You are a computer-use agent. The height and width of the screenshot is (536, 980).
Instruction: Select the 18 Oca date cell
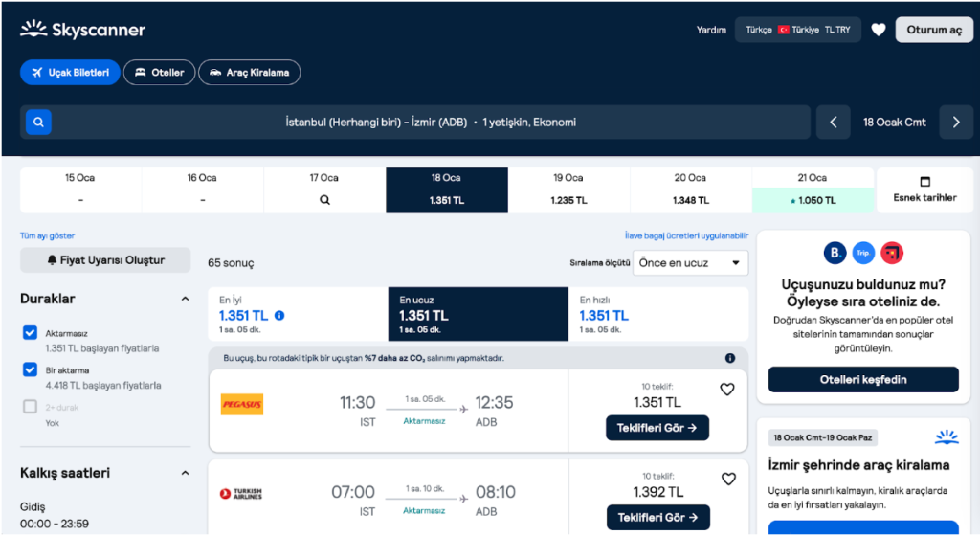447,190
